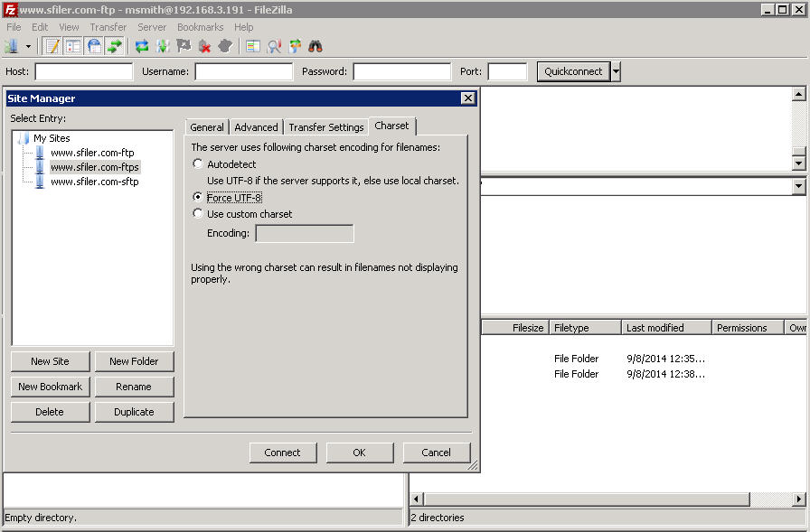Click the server icon beside www.sfiler.com-ftps
Screen dimensions: 810x532
40,167
